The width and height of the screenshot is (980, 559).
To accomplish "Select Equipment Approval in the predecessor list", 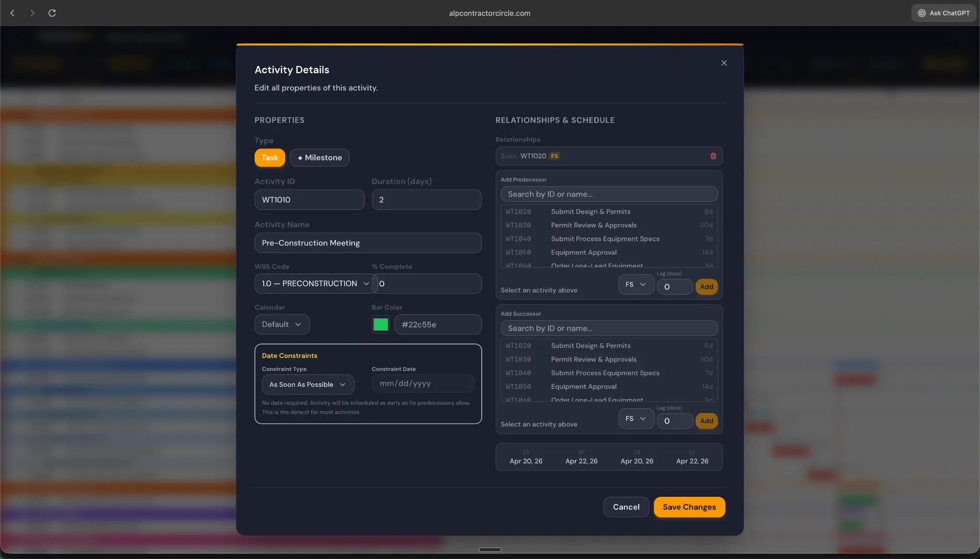I will click(609, 252).
